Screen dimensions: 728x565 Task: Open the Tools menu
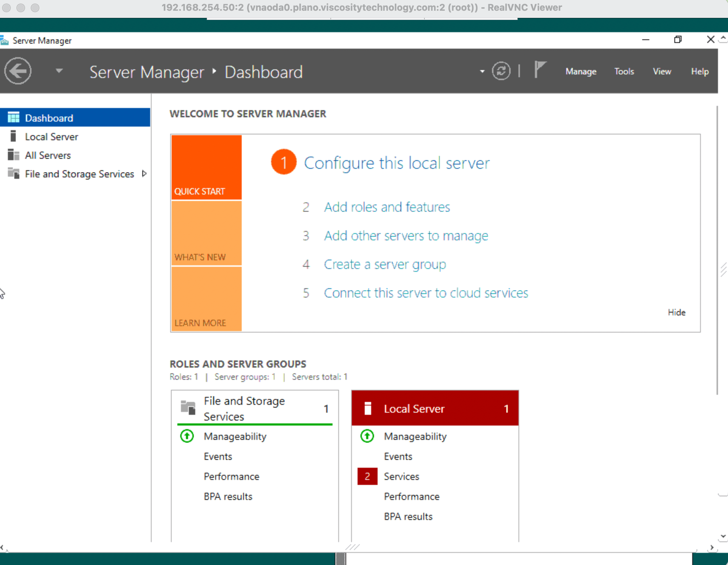tap(624, 71)
